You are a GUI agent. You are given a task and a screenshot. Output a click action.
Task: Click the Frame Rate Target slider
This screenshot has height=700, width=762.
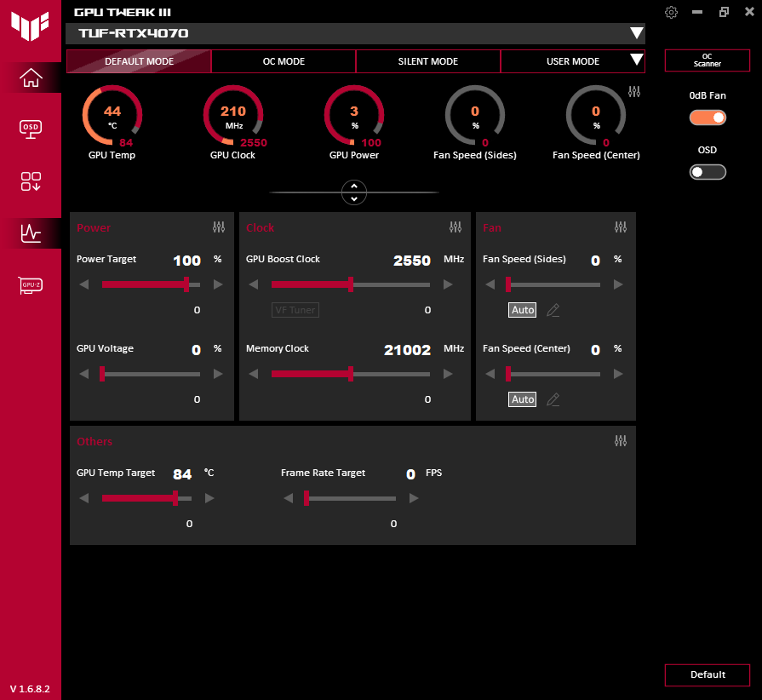coord(350,498)
